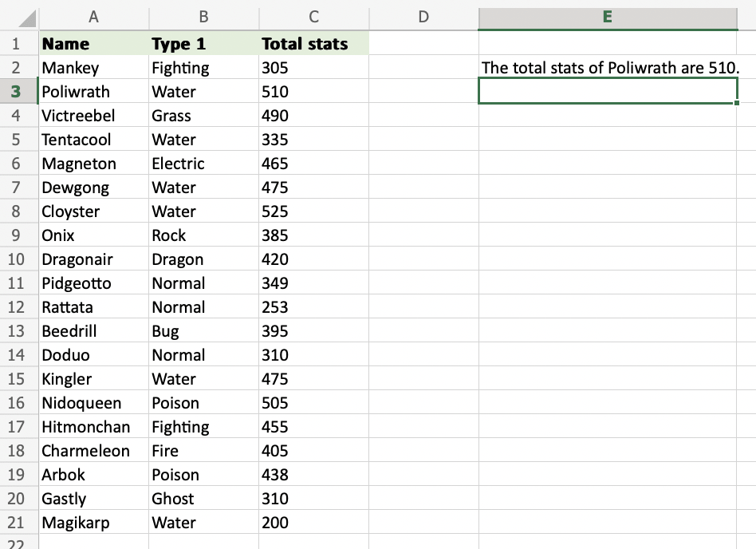Click the Magikarp name cell
The width and height of the screenshot is (756, 549).
click(x=93, y=523)
